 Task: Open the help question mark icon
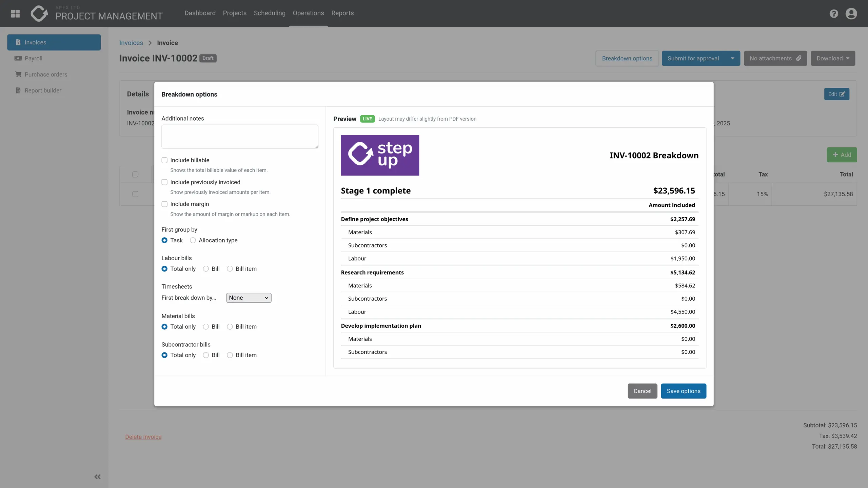pos(834,14)
